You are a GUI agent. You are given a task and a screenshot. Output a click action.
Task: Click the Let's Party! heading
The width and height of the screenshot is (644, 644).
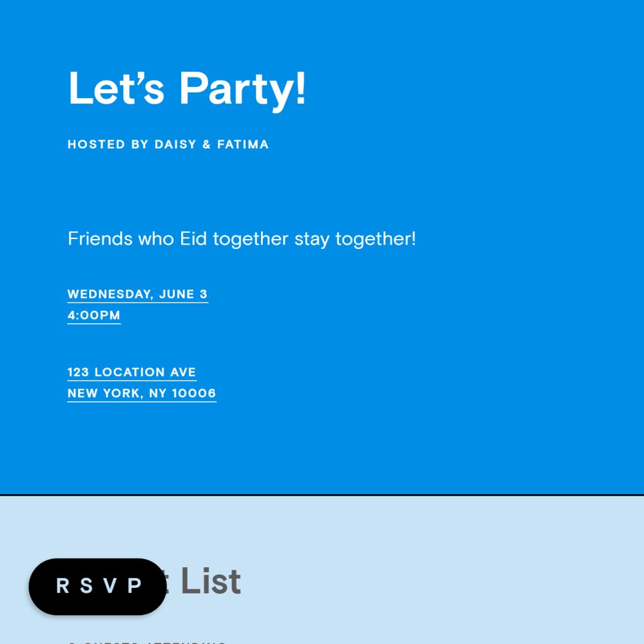click(x=187, y=88)
